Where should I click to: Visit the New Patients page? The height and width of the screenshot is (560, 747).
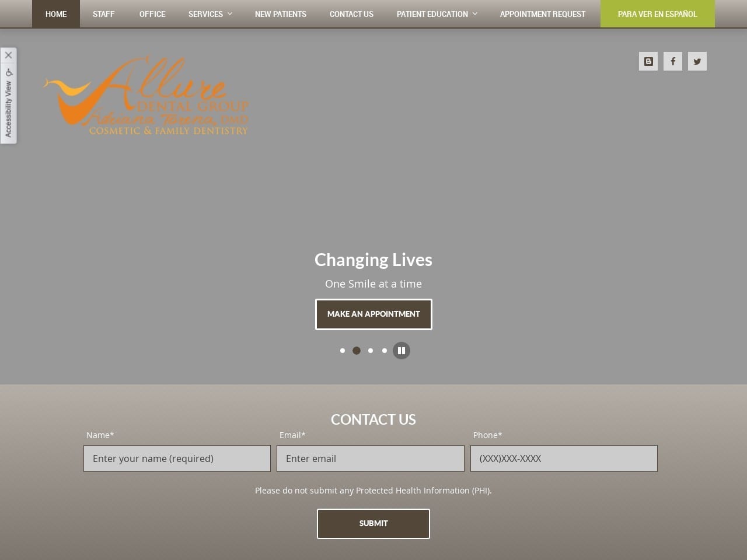(281, 14)
